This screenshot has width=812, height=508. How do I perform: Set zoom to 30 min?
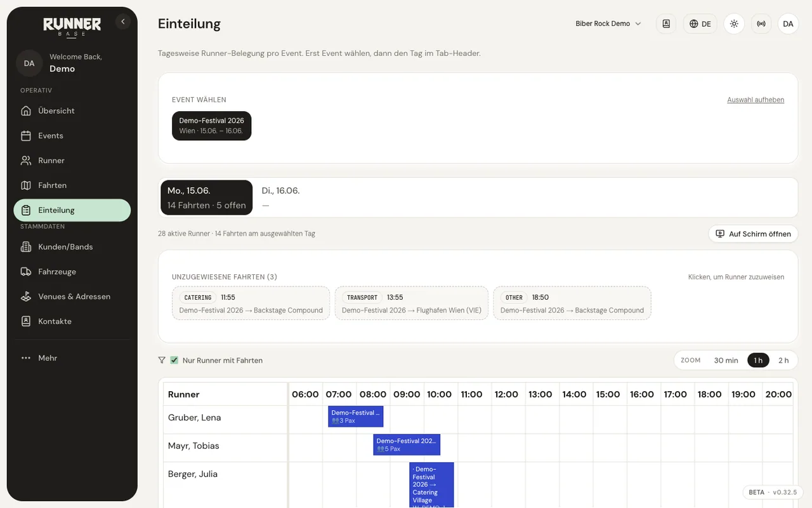[x=726, y=360]
